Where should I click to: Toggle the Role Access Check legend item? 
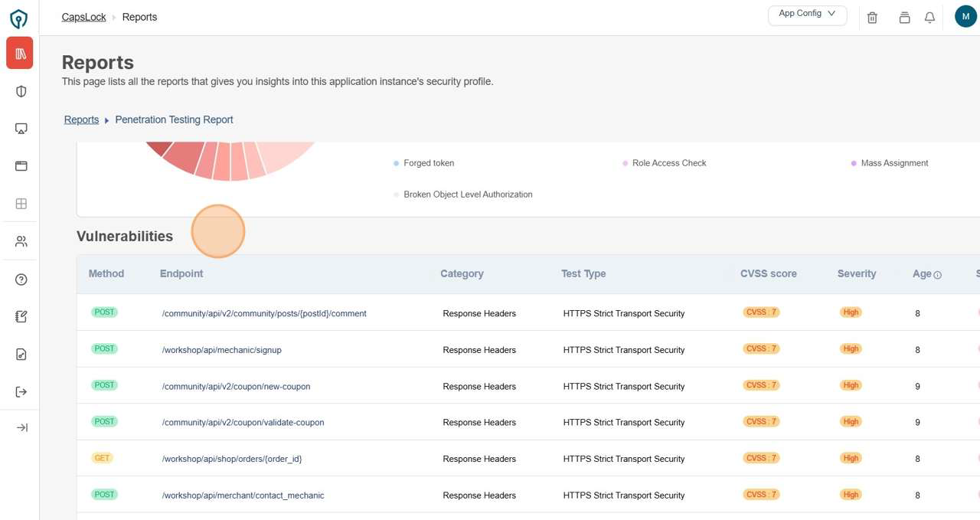click(x=668, y=163)
